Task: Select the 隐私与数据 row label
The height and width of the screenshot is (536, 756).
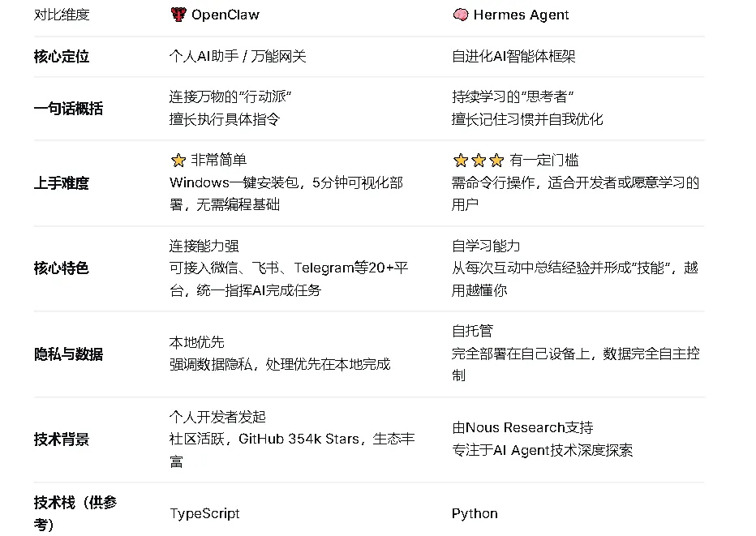Action: (68, 354)
